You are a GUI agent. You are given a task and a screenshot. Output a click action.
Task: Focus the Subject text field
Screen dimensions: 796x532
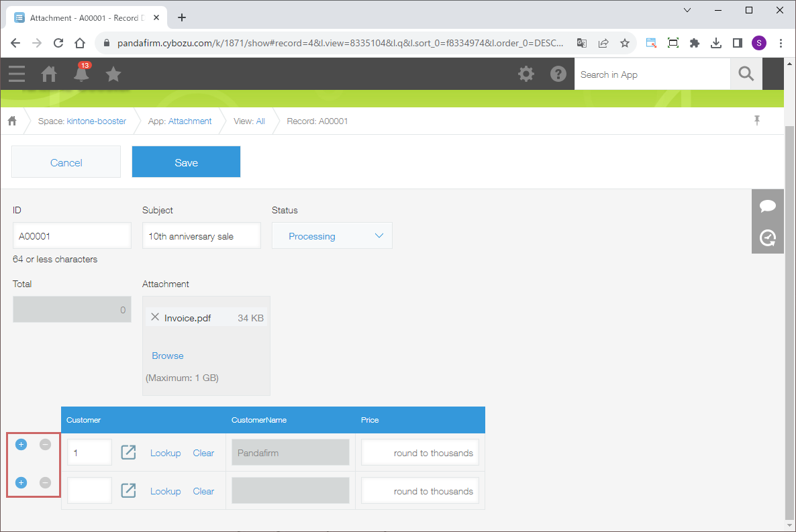(x=201, y=236)
